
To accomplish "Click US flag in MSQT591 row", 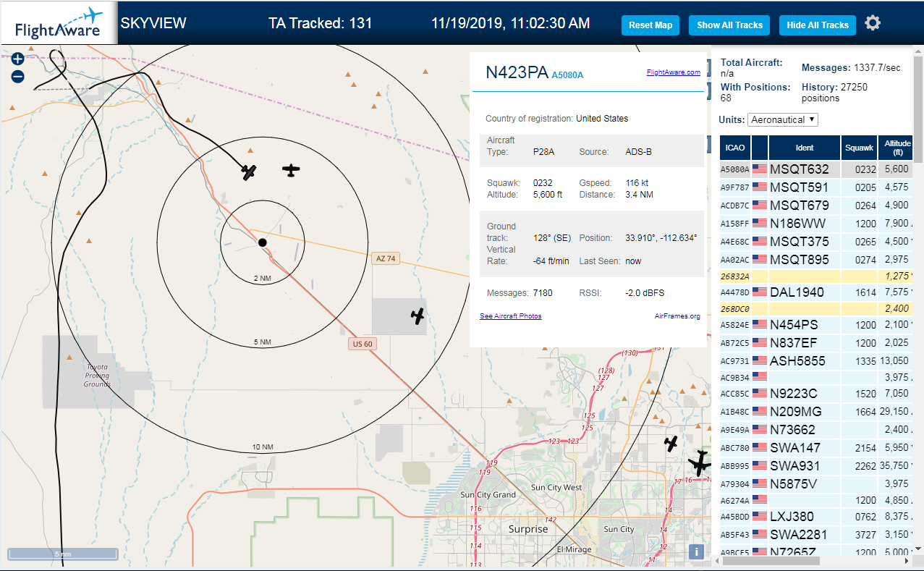I will pos(760,187).
